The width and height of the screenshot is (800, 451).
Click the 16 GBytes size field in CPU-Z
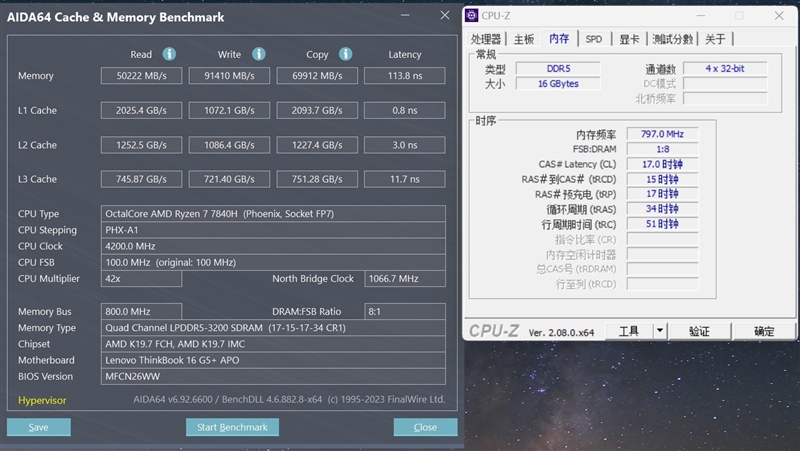click(x=558, y=84)
